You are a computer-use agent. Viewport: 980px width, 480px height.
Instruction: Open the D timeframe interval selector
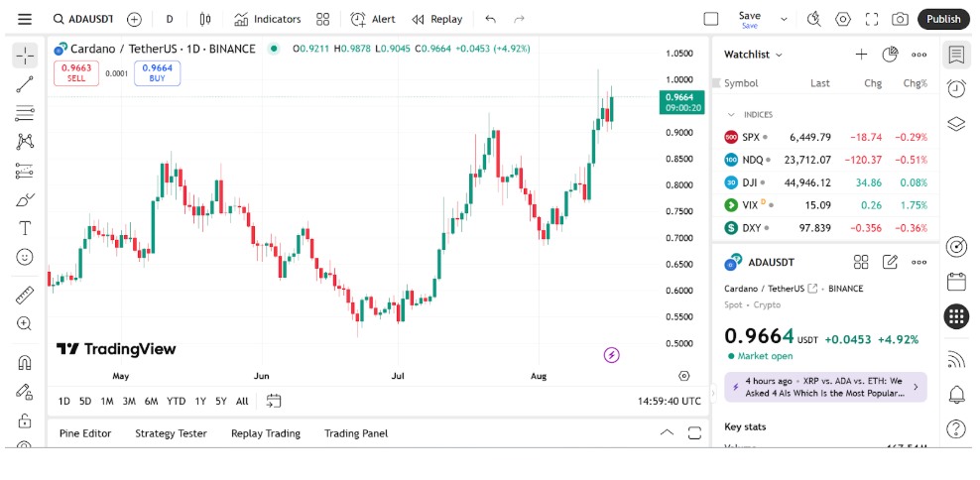(x=170, y=19)
